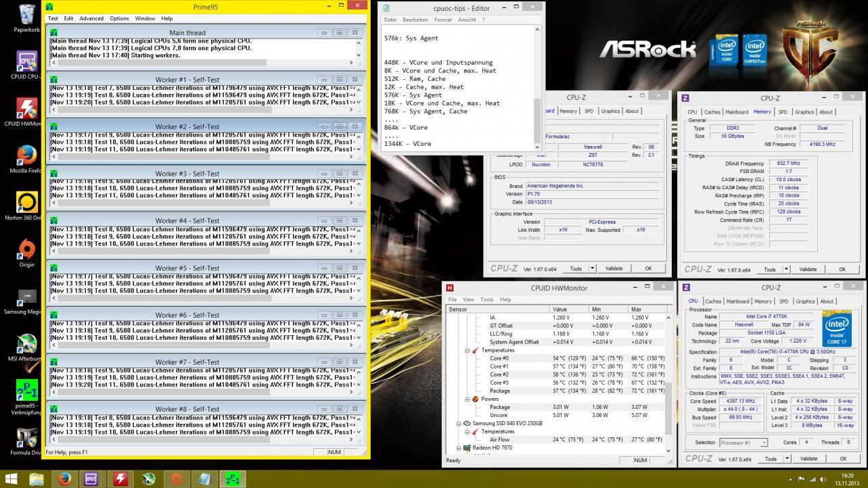
Task: Open the Test menu in Prime95
Action: pos(53,18)
